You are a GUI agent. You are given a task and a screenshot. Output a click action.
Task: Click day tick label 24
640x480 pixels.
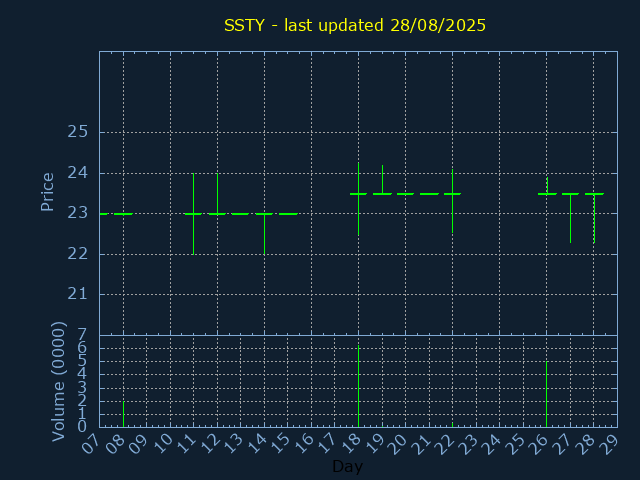[492, 443]
